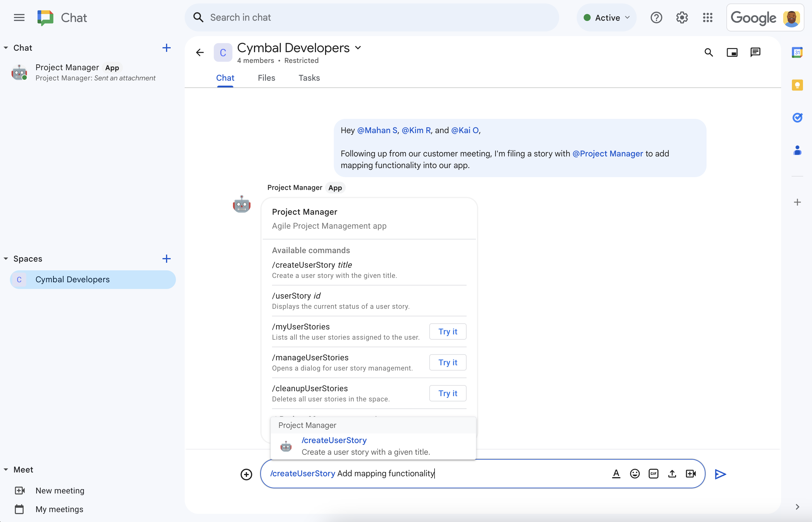812x522 pixels.
Task: Try the /manageUserStories command button
Action: 447,362
